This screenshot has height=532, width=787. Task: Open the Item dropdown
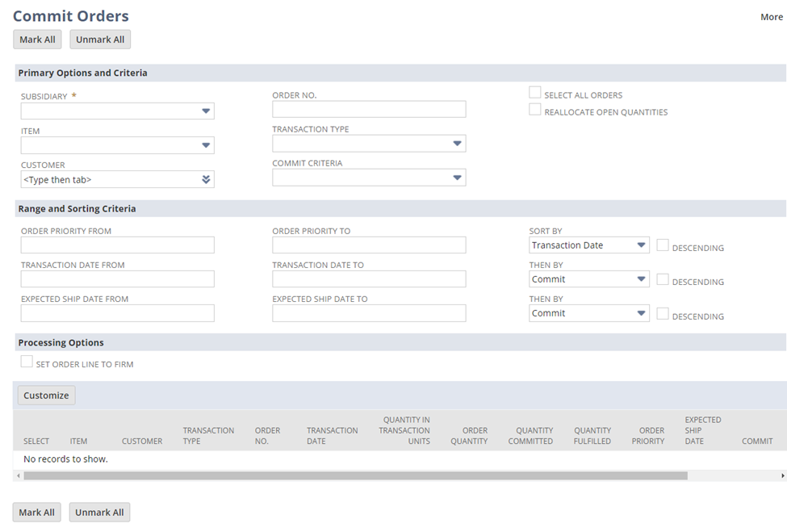tap(207, 145)
